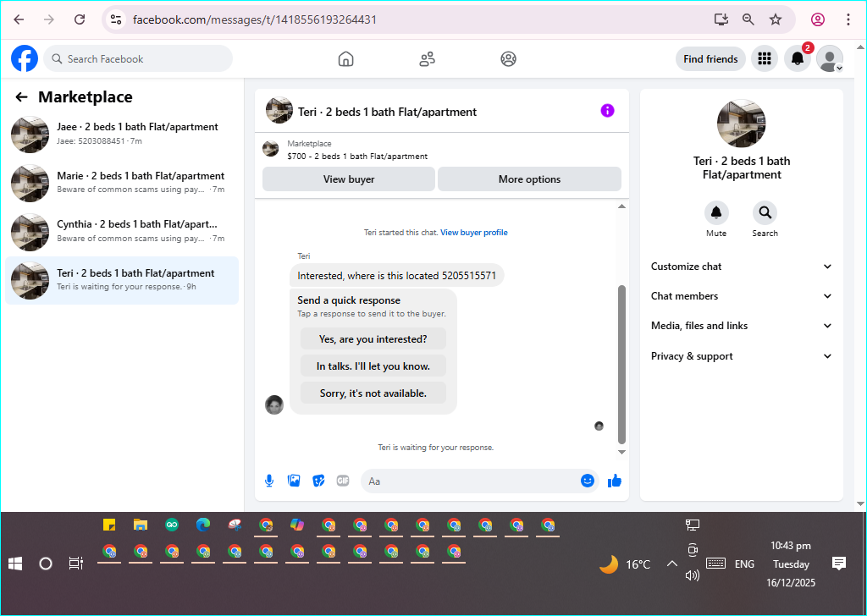Click the purple conversation info icon
The height and width of the screenshot is (616, 867).
click(x=607, y=111)
